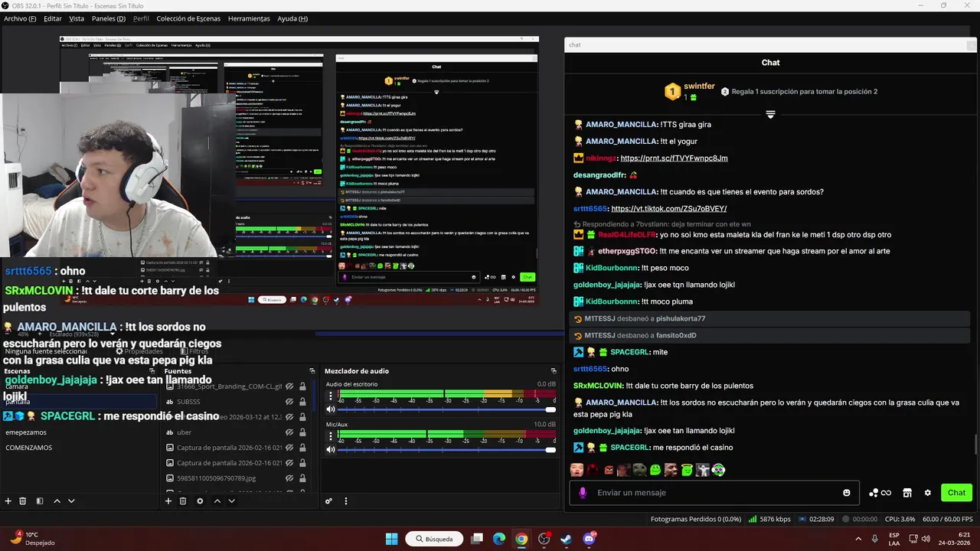
Task: Open Google Chrome from the taskbar
Action: click(x=521, y=539)
